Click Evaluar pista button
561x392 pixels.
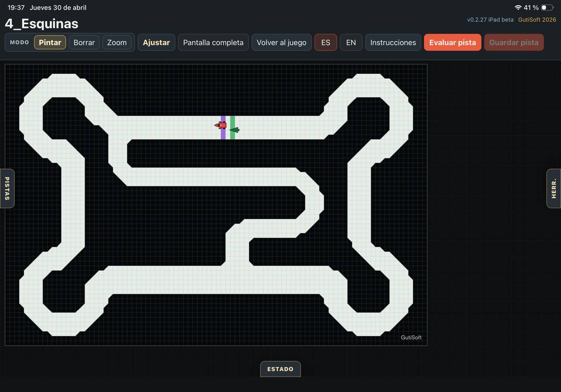pos(453,43)
